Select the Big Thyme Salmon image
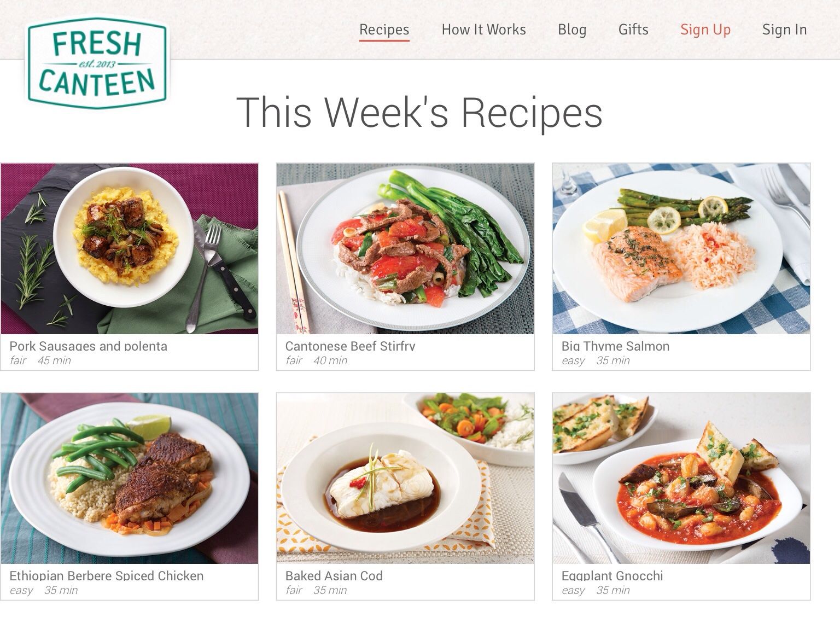The width and height of the screenshot is (840, 629). [x=681, y=249]
